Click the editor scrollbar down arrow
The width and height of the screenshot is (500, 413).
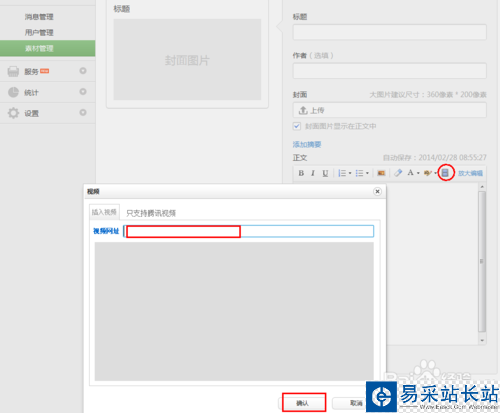pos(482,340)
